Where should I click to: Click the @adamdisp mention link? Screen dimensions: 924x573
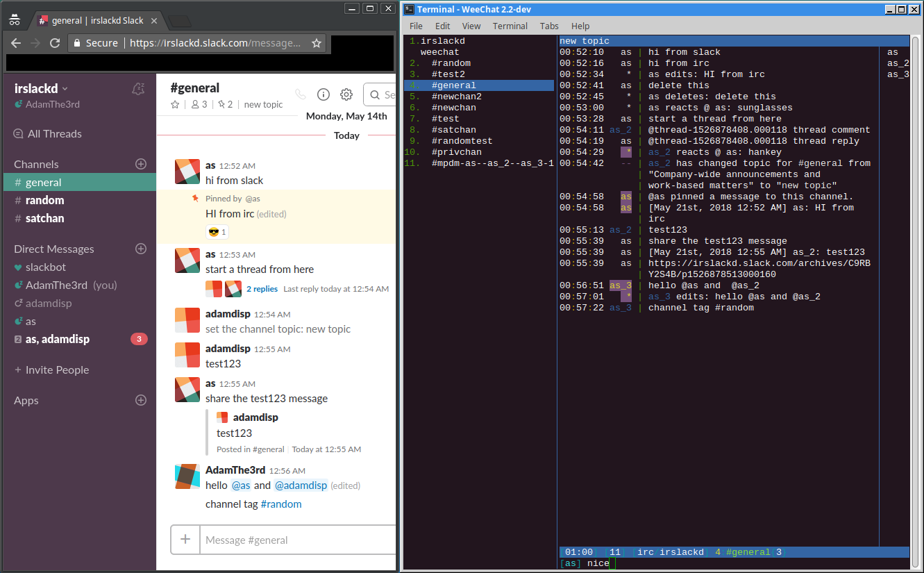(x=301, y=485)
